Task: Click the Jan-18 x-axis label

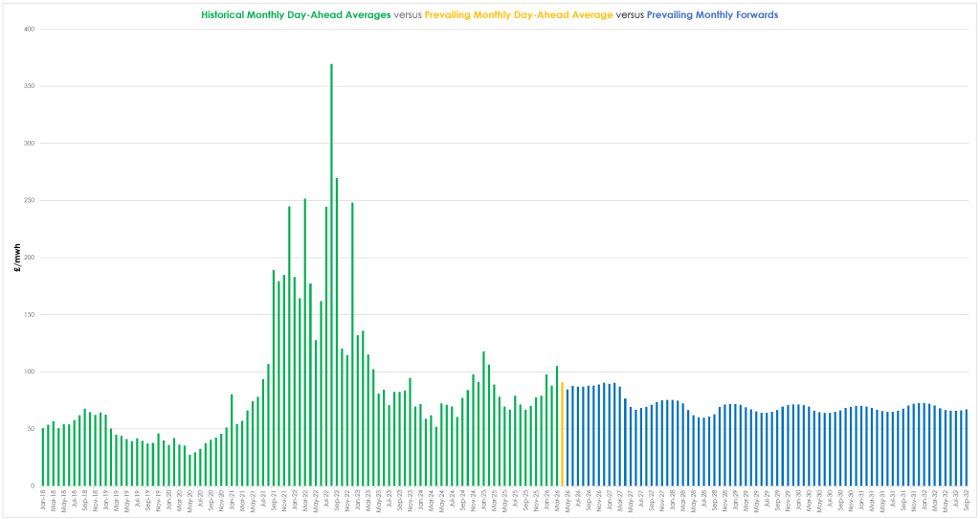Action: (43, 501)
